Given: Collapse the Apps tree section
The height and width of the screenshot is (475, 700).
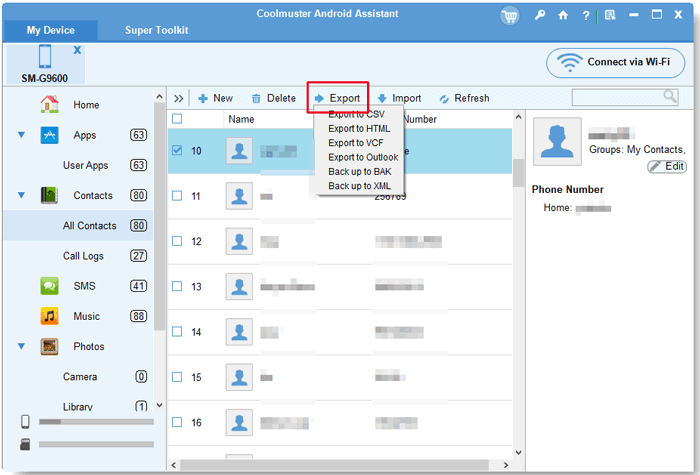Looking at the screenshot, I should click(x=21, y=135).
